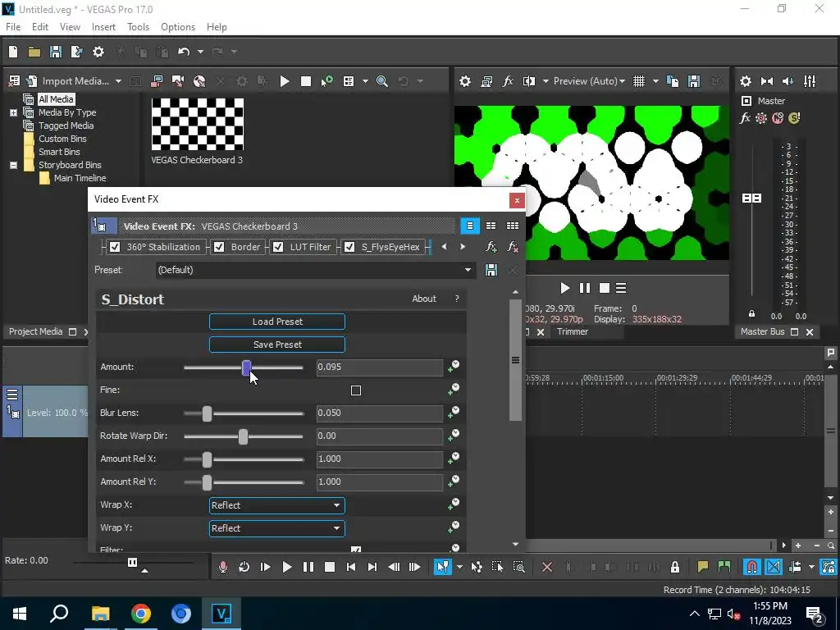
Task: Click the Blur Lens value field
Action: point(379,413)
